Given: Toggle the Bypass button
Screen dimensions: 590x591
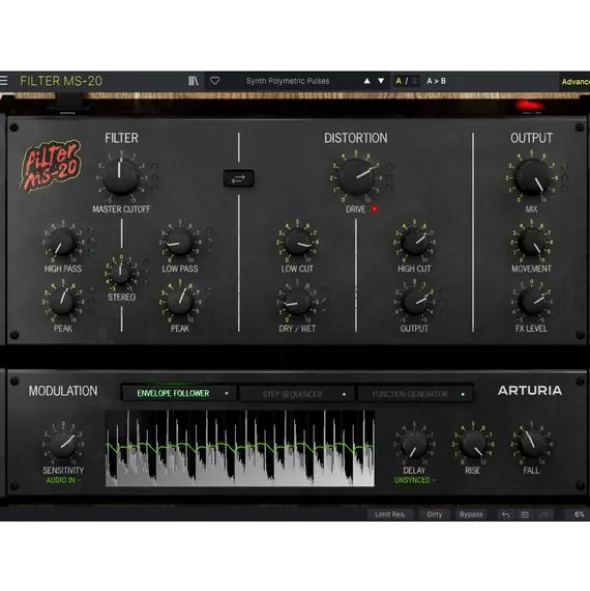Looking at the screenshot, I should [471, 514].
